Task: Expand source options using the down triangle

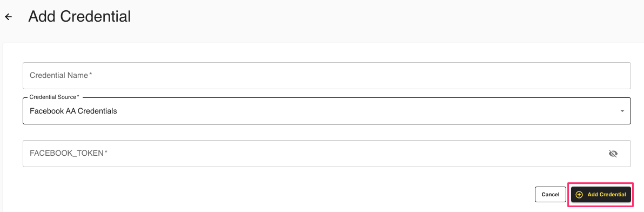Action: (622, 111)
